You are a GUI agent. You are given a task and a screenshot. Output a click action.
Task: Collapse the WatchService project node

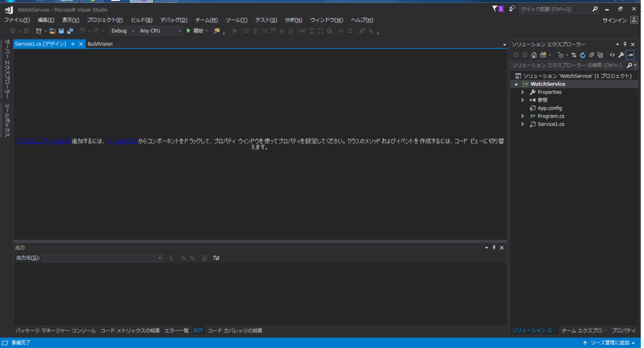(x=516, y=84)
